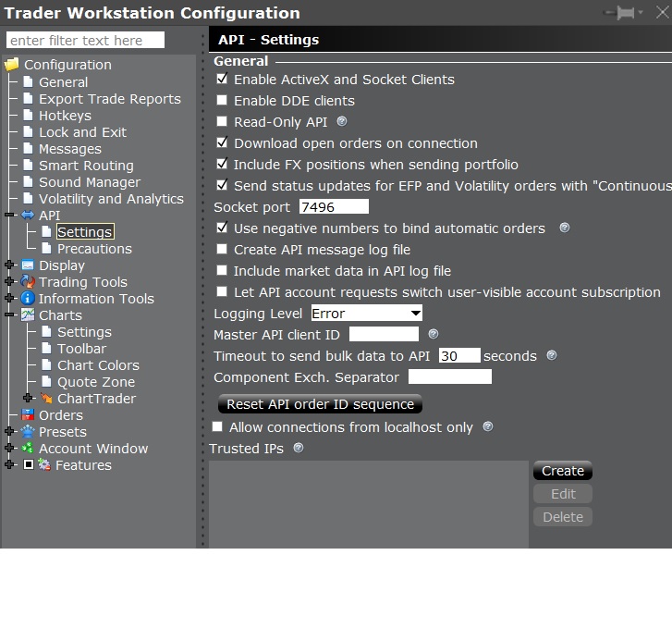Screen dimensions: 672x629
Task: Click the Charts graph icon
Action: (28, 314)
